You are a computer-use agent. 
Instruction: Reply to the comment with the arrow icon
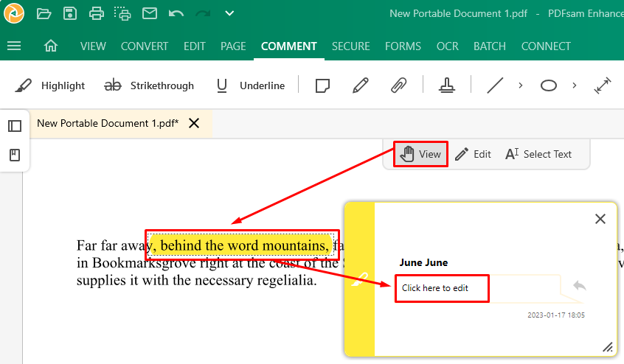click(580, 286)
